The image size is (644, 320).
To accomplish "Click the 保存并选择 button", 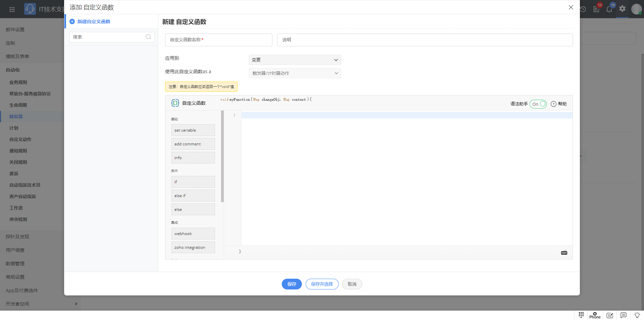I will [322, 284].
